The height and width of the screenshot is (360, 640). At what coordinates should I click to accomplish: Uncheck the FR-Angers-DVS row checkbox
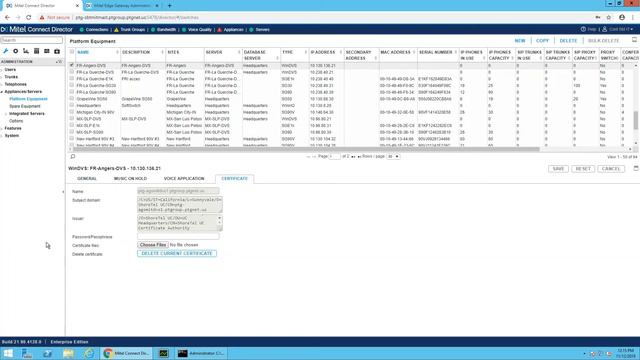(72, 65)
